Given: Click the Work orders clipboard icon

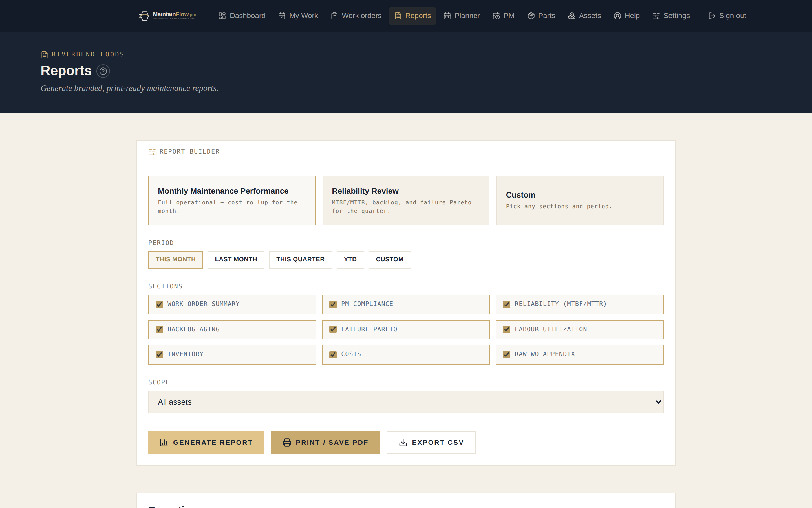Looking at the screenshot, I should pyautogui.click(x=334, y=16).
